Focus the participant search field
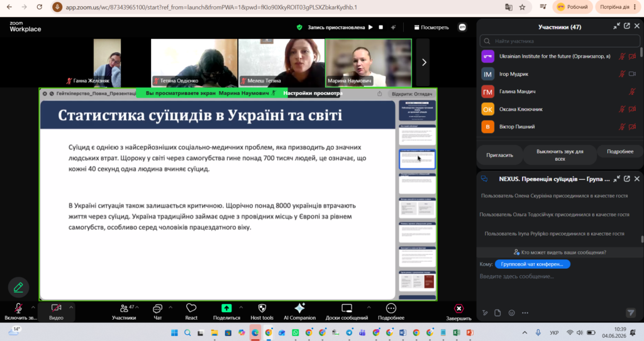The width and height of the screenshot is (644, 341). pyautogui.click(x=560, y=41)
